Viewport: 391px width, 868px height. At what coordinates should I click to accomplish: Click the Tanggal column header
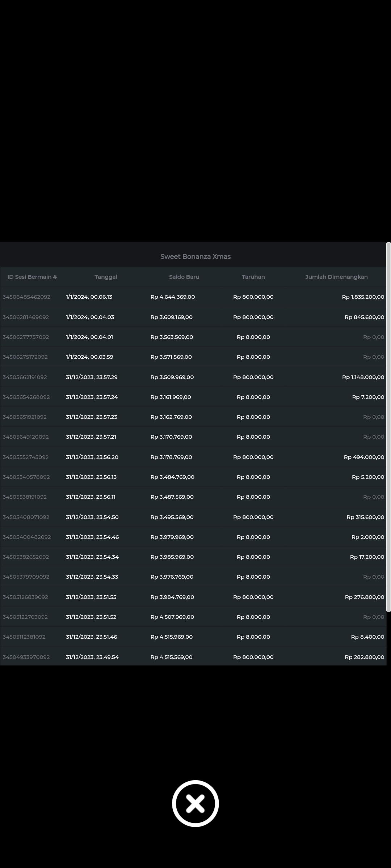pyautogui.click(x=106, y=277)
